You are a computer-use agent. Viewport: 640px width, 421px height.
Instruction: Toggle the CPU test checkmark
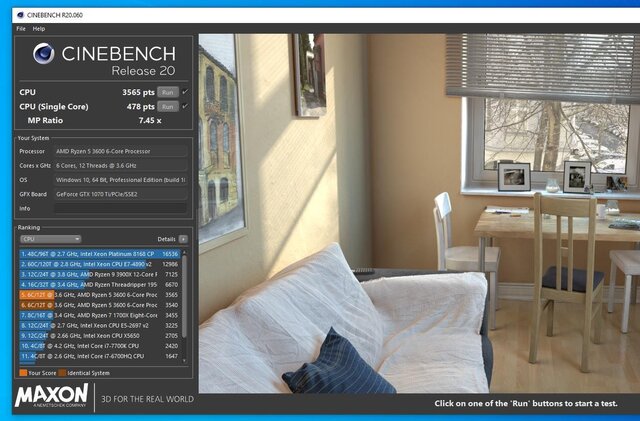pos(185,92)
